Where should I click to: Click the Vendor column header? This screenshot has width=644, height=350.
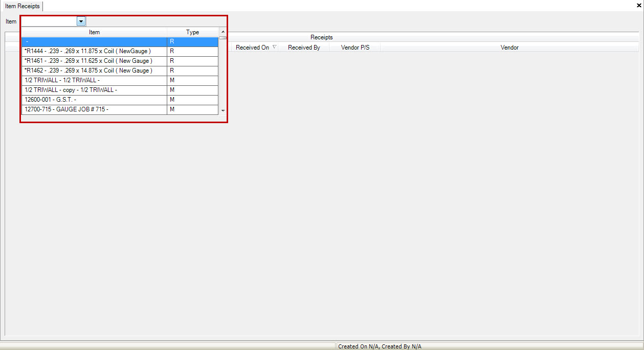coord(509,46)
